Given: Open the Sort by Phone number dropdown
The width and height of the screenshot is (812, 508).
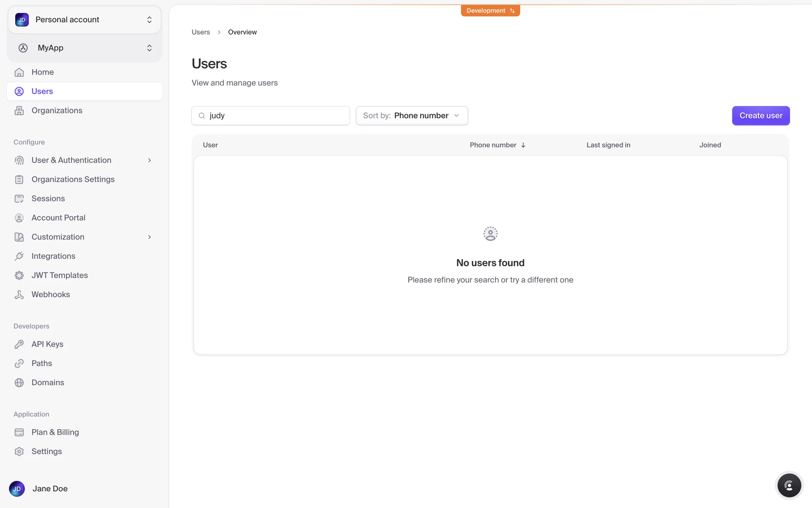Looking at the screenshot, I should click(x=411, y=116).
